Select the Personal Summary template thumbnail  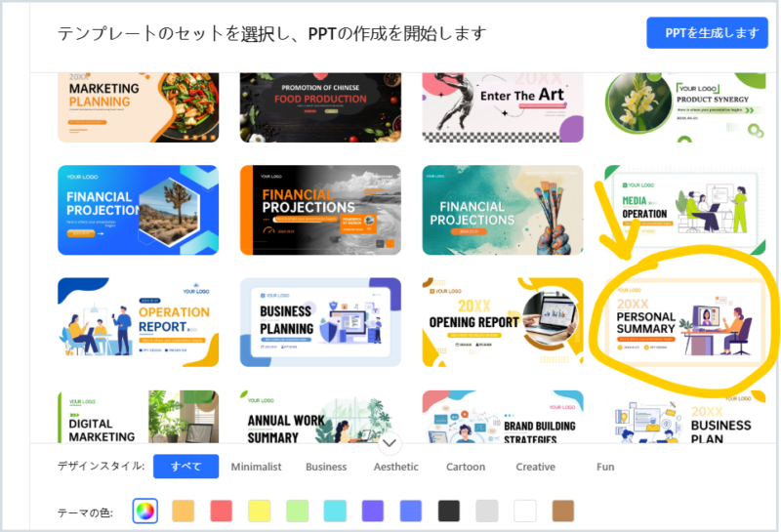[x=685, y=322]
